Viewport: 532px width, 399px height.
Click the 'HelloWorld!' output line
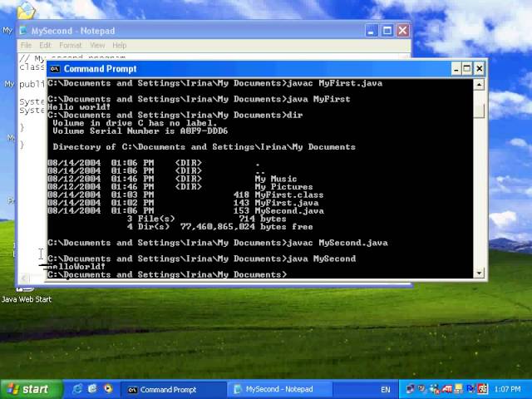[x=76, y=267]
